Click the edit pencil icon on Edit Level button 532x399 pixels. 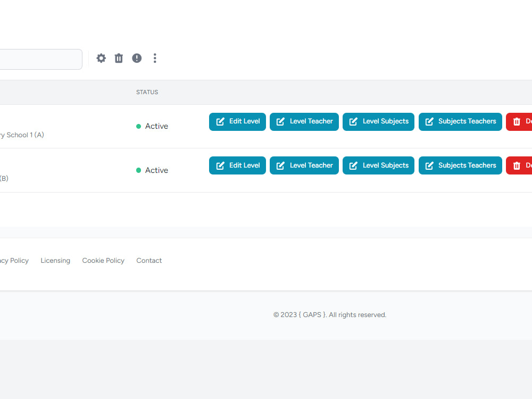click(220, 121)
